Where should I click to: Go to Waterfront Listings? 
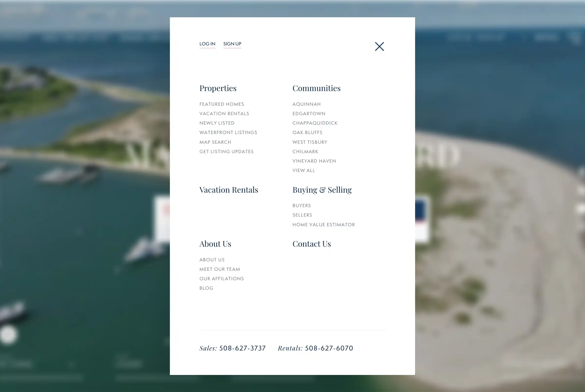click(228, 132)
